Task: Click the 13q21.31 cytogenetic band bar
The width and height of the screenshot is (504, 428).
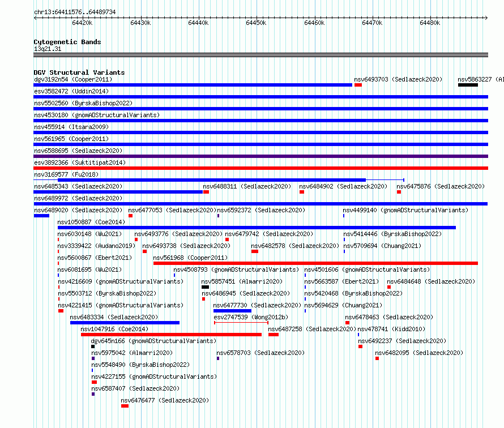Action: 260,55
